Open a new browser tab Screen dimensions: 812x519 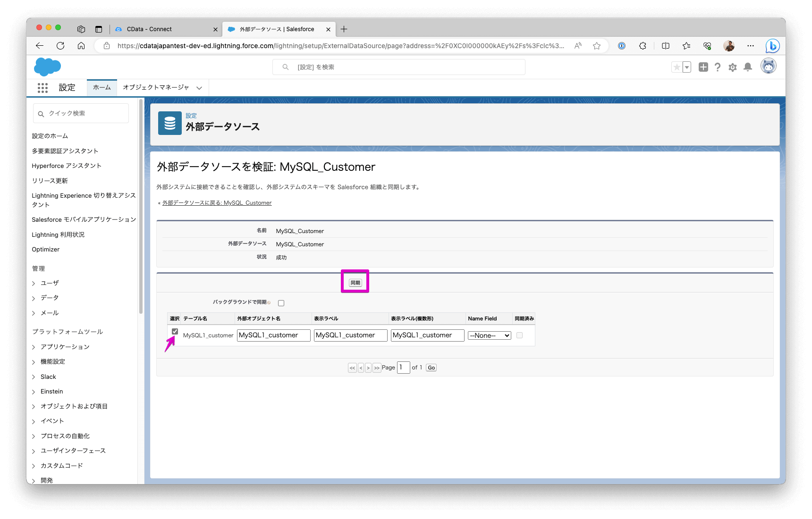click(x=344, y=29)
